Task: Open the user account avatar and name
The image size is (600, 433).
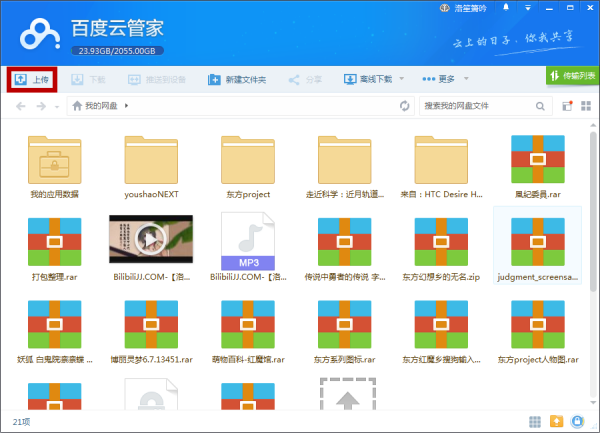Action: click(x=463, y=8)
